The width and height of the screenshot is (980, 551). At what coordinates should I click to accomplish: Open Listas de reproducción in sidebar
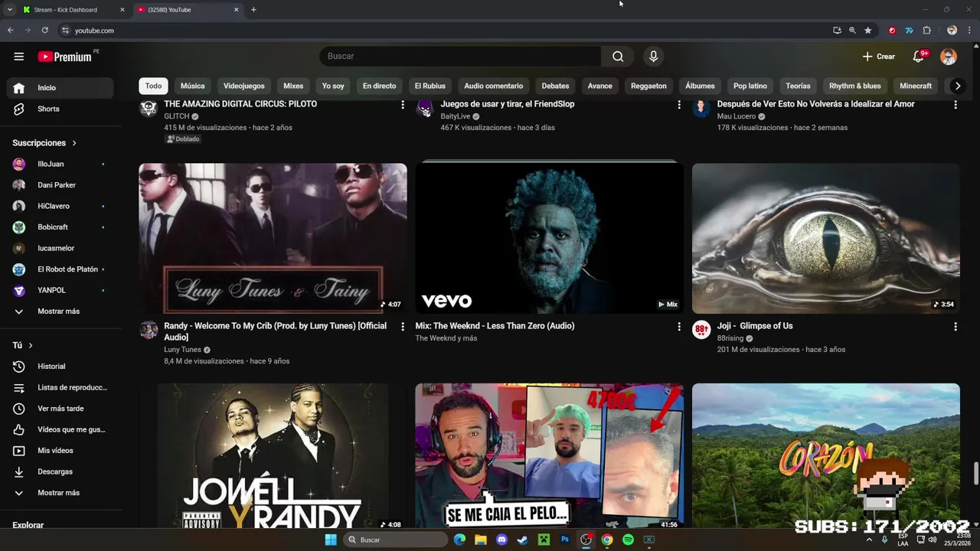(x=60, y=387)
